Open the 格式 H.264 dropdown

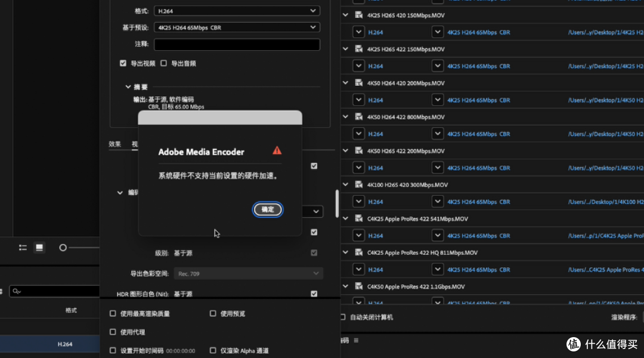click(x=237, y=11)
